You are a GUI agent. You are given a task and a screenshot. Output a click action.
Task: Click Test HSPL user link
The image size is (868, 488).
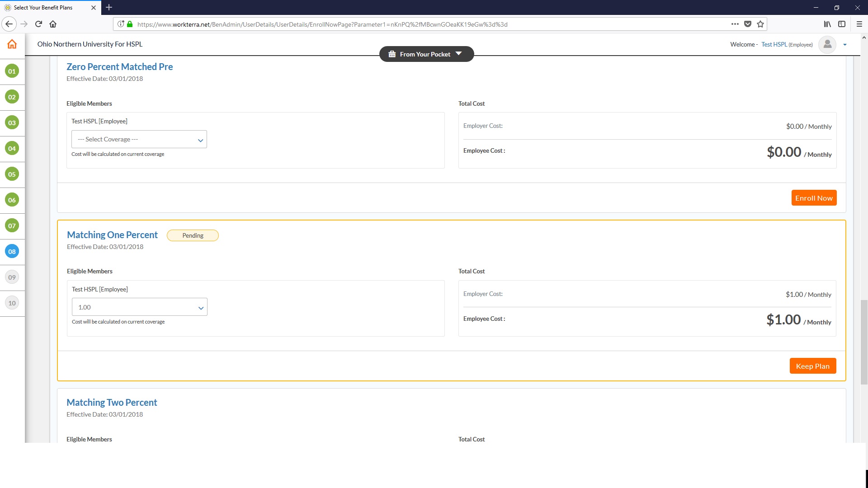774,45
